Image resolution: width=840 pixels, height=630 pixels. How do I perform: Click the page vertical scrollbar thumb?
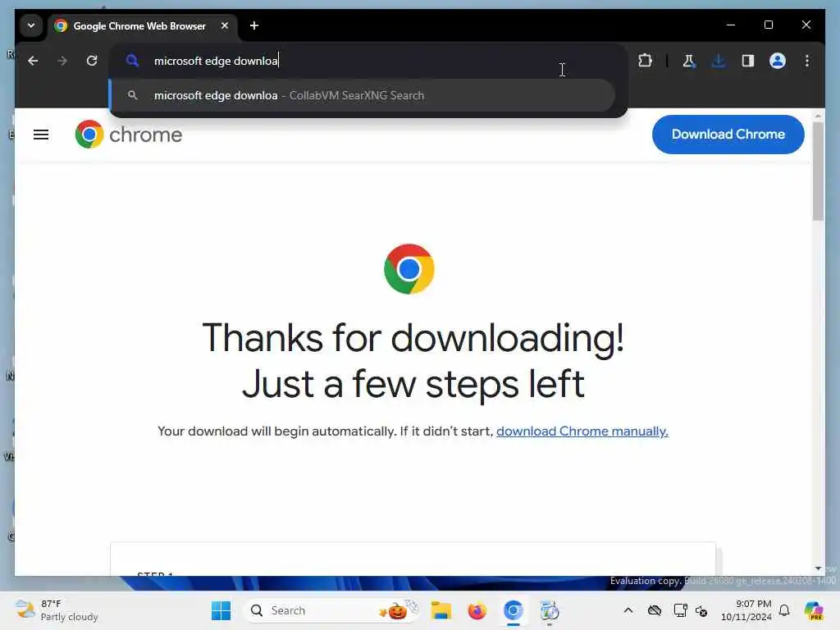pos(818,171)
